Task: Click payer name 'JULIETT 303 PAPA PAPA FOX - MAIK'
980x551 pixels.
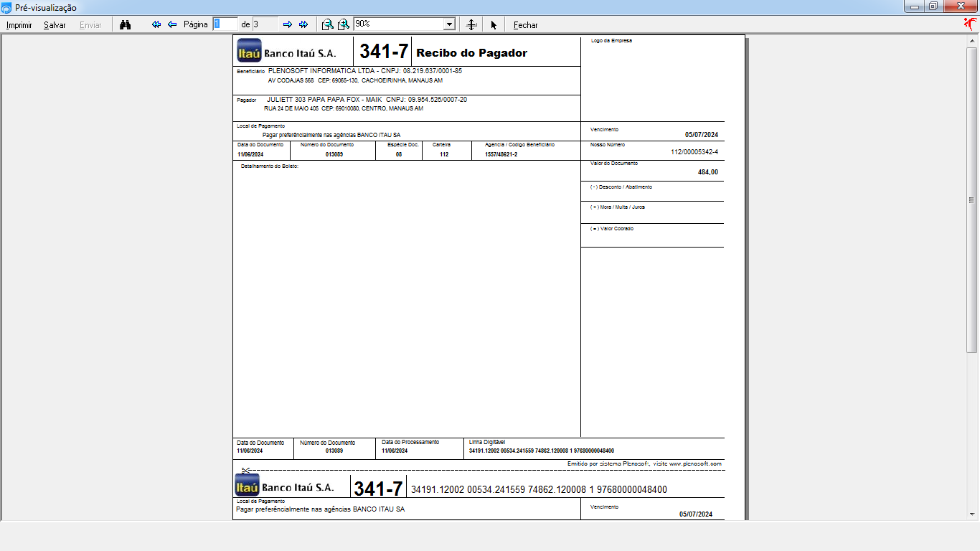Action: pyautogui.click(x=324, y=100)
